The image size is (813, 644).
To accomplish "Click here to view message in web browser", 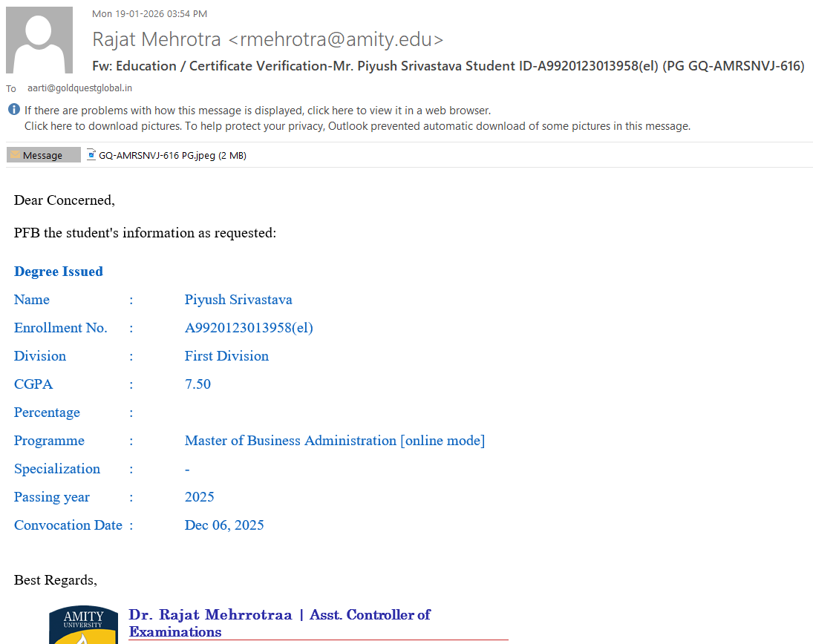I will 257,111.
